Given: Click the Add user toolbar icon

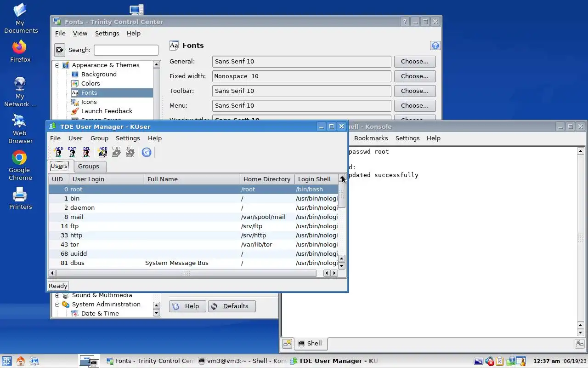Looking at the screenshot, I should point(58,152).
